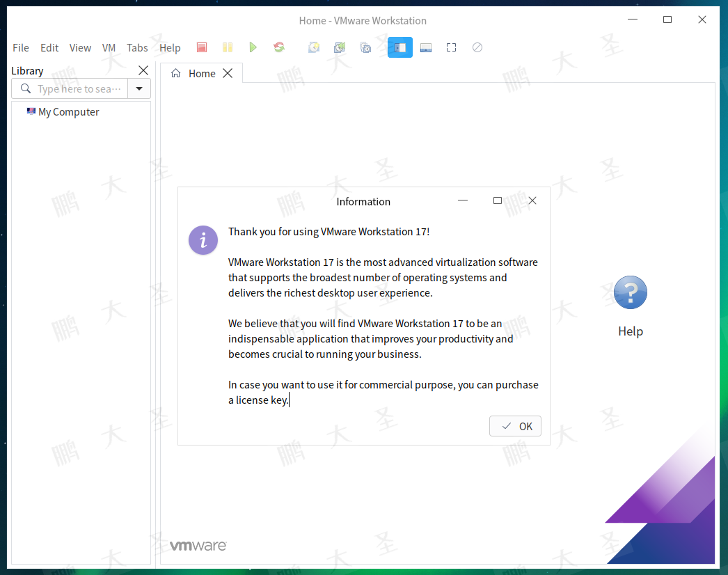Select the Suspend VM icon
The image size is (728, 575).
[228, 47]
